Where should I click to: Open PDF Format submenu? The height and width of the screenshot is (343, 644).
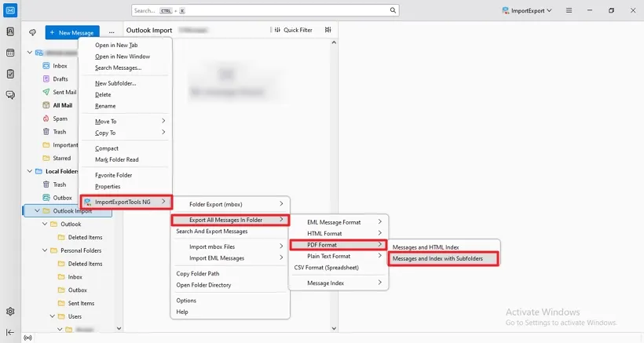point(338,245)
